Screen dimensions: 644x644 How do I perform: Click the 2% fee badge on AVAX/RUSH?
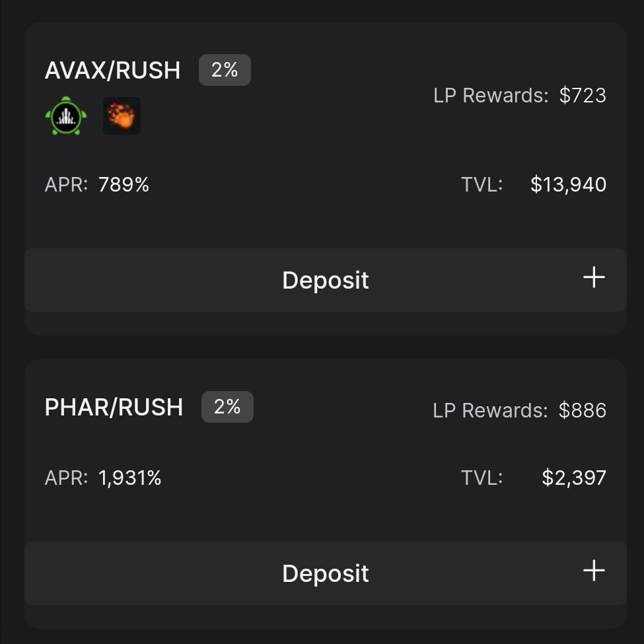tap(225, 70)
